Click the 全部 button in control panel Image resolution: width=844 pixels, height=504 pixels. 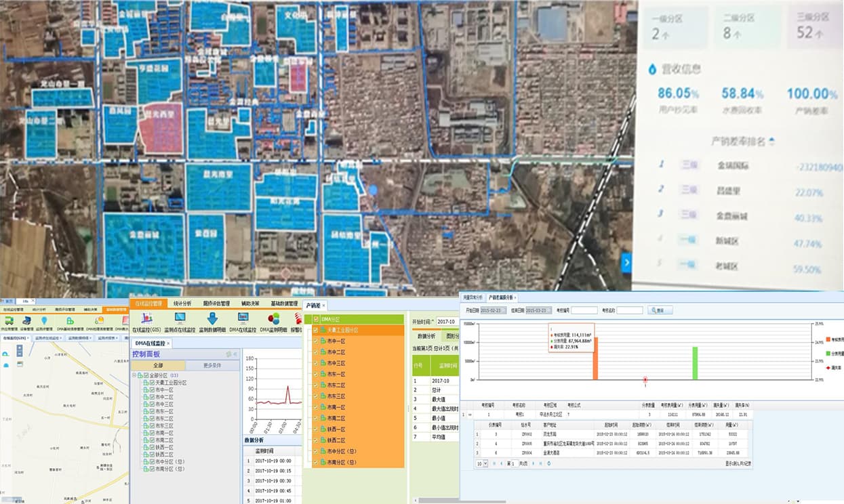pyautogui.click(x=157, y=366)
